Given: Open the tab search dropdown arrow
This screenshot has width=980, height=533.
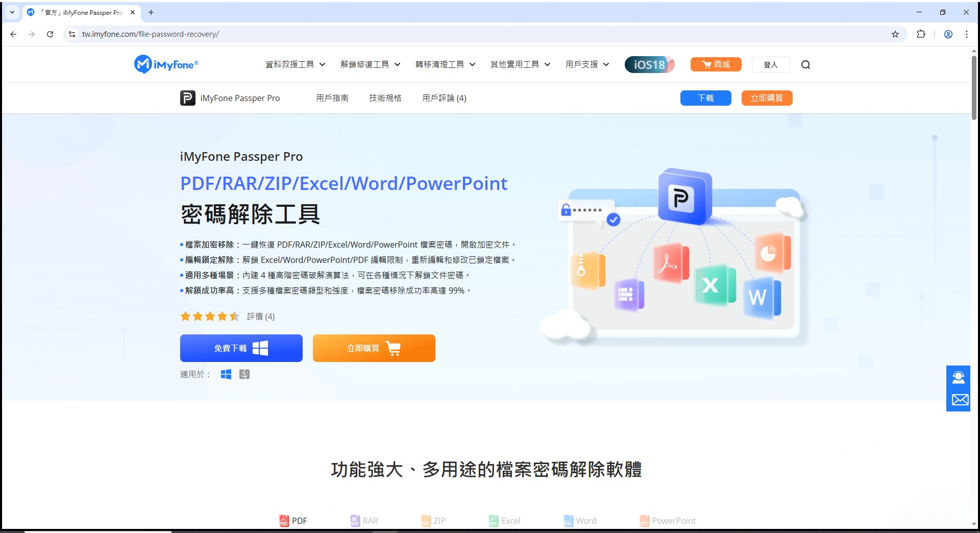Looking at the screenshot, I should 12,12.
